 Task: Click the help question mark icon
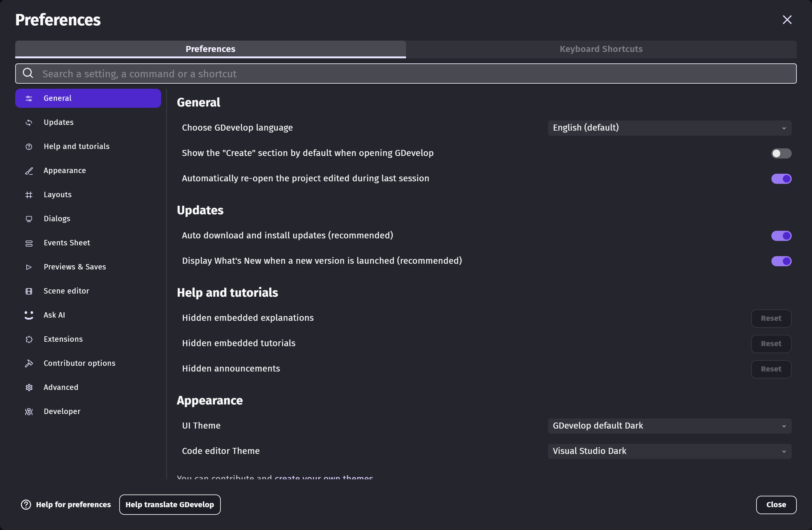[26, 505]
